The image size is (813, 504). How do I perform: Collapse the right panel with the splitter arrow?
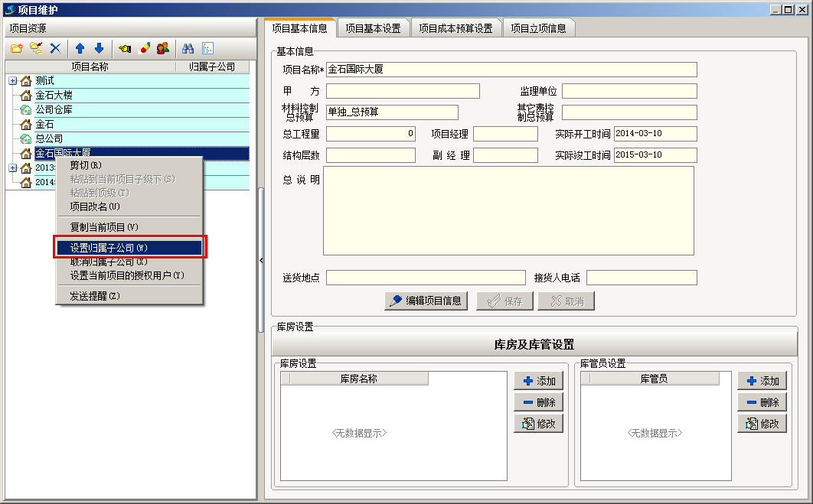point(261,260)
